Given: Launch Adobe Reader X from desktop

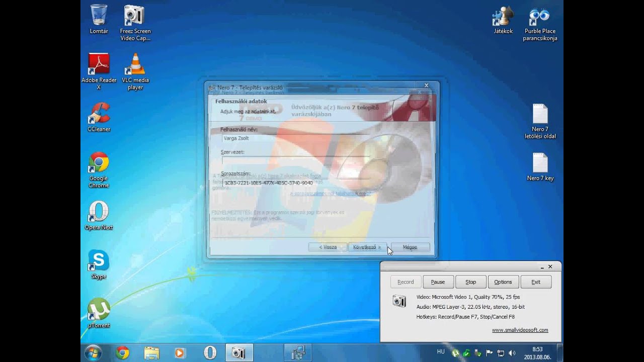Looking at the screenshot, I should [99, 64].
